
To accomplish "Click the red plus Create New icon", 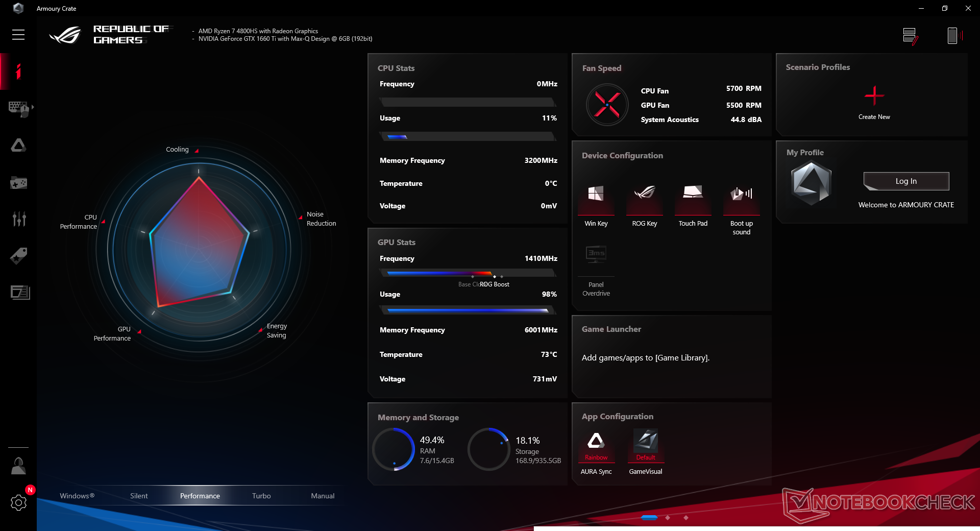I will [874, 95].
